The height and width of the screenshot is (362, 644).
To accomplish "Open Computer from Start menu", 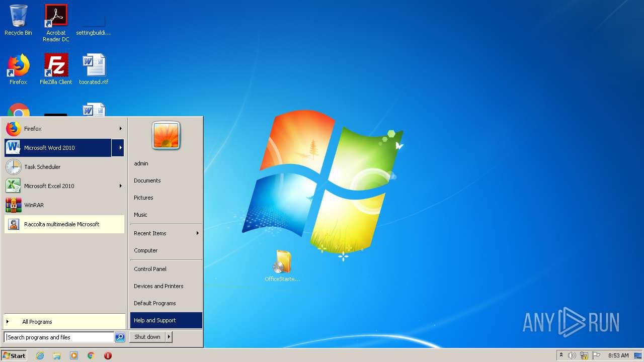I will click(x=166, y=250).
